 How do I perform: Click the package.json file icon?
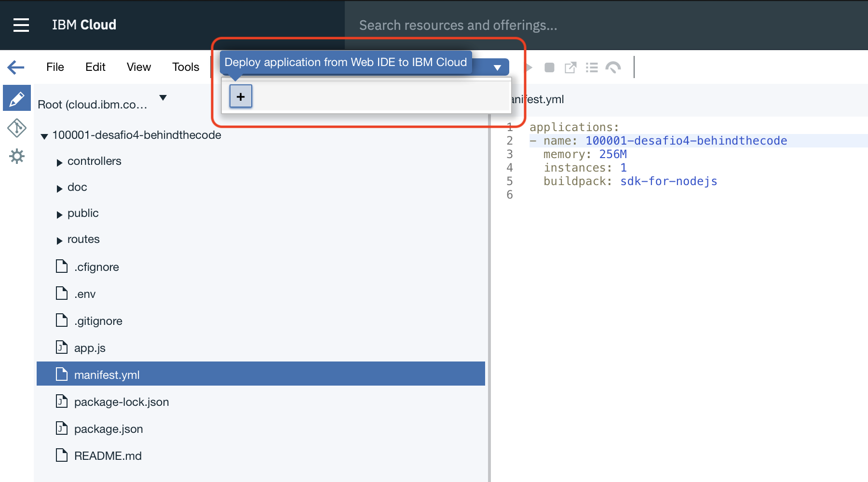62,428
